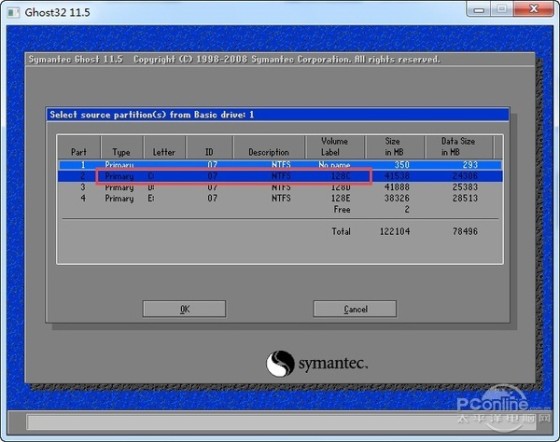
Task: Select partition 4 labeled 128E
Action: pyautogui.click(x=280, y=198)
